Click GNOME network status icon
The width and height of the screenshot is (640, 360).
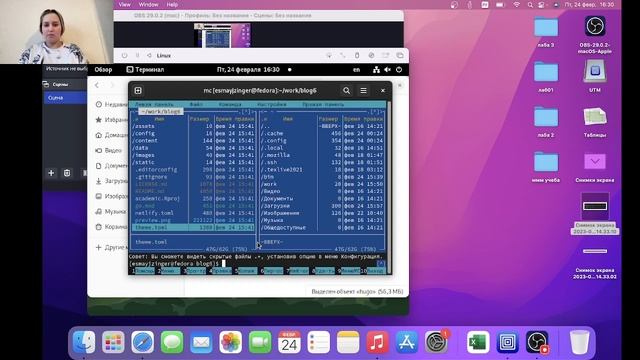(x=376, y=70)
